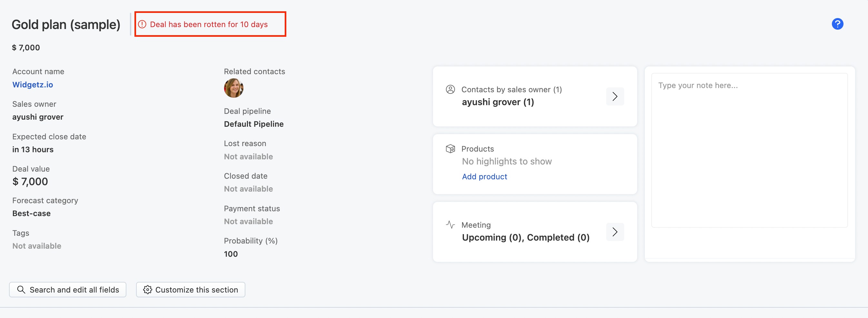Expand the Meeting card chevron
This screenshot has height=318, width=868.
(615, 232)
